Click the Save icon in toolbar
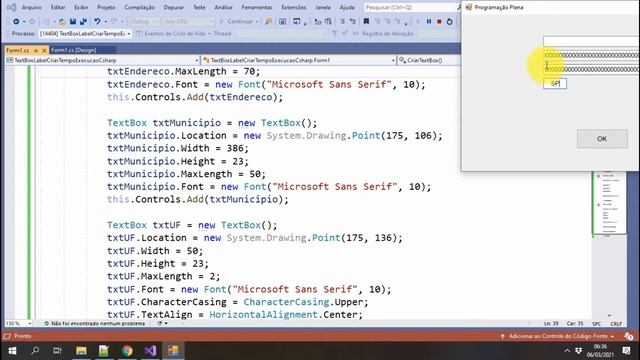The height and width of the screenshot is (360, 640). coord(73,21)
